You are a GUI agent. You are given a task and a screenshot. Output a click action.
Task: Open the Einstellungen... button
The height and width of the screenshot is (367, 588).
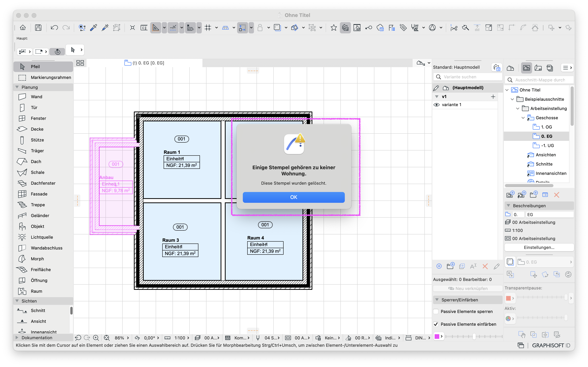pyautogui.click(x=539, y=247)
